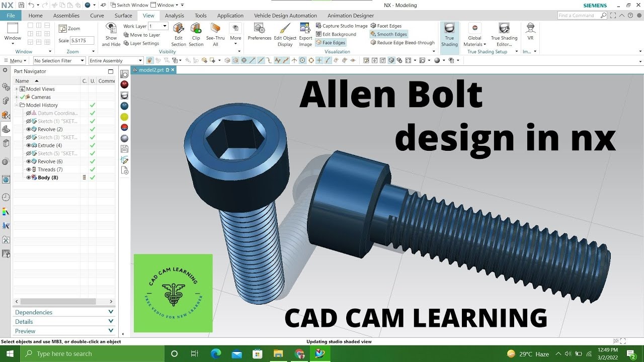The image size is (644, 362).
Task: Open the Work Layer dropdown
Action: tap(165, 26)
